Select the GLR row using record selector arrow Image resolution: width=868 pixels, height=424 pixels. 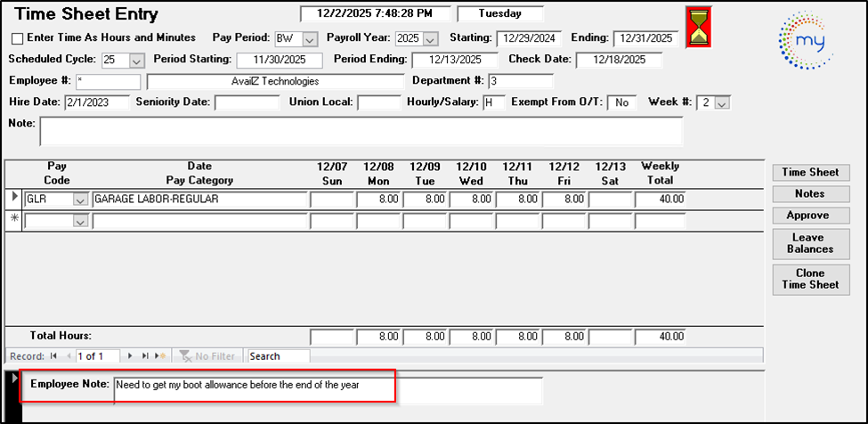[x=12, y=198]
